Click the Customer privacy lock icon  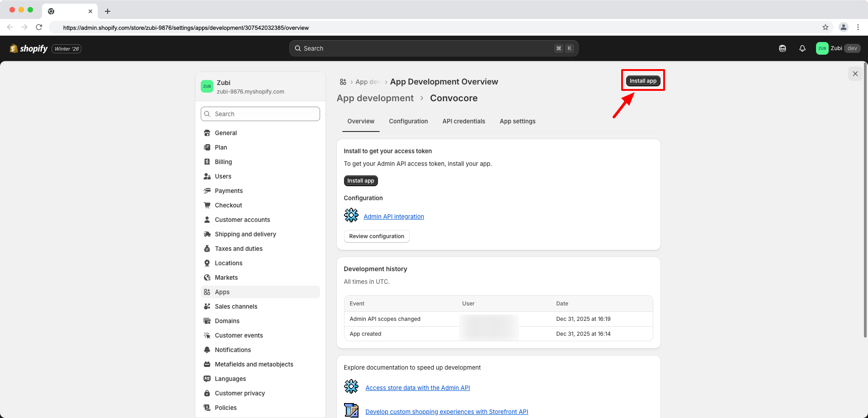point(207,393)
